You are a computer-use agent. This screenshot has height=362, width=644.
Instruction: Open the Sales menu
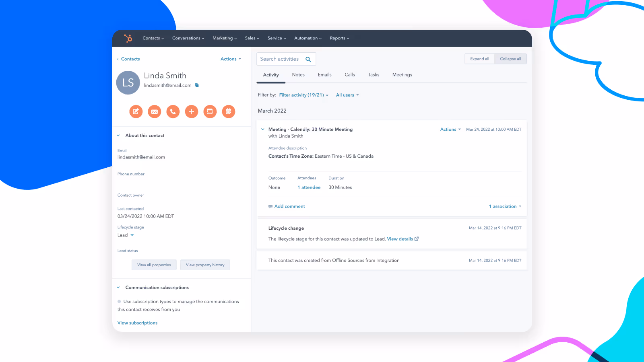click(x=252, y=38)
